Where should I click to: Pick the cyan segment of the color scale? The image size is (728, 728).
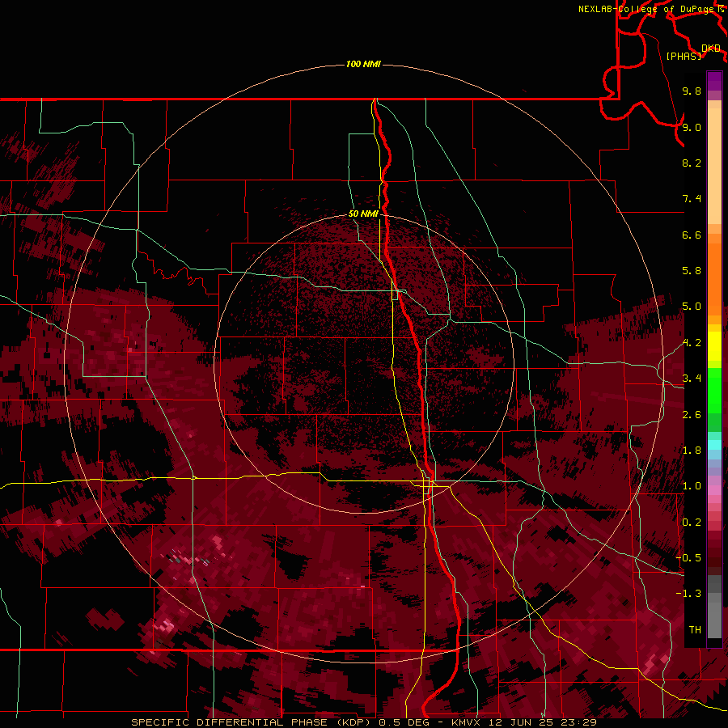pos(714,445)
